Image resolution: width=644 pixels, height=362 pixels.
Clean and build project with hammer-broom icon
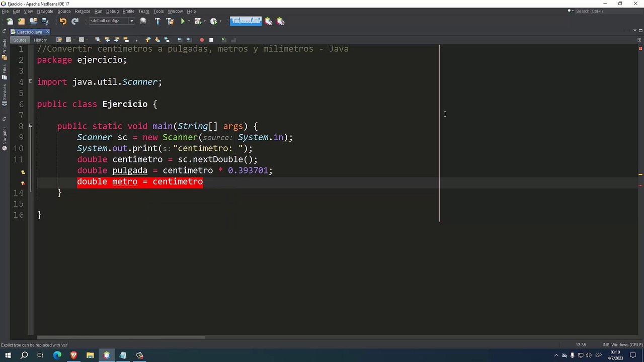point(170,21)
